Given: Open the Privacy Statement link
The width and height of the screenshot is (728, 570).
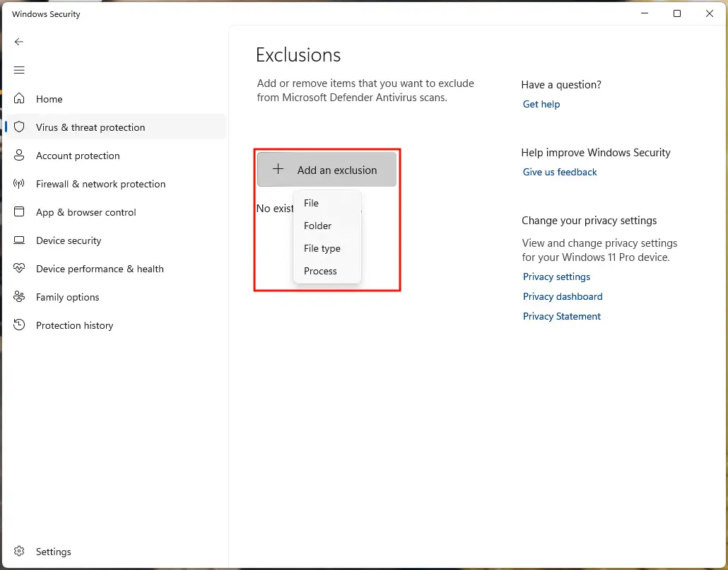Looking at the screenshot, I should point(562,316).
